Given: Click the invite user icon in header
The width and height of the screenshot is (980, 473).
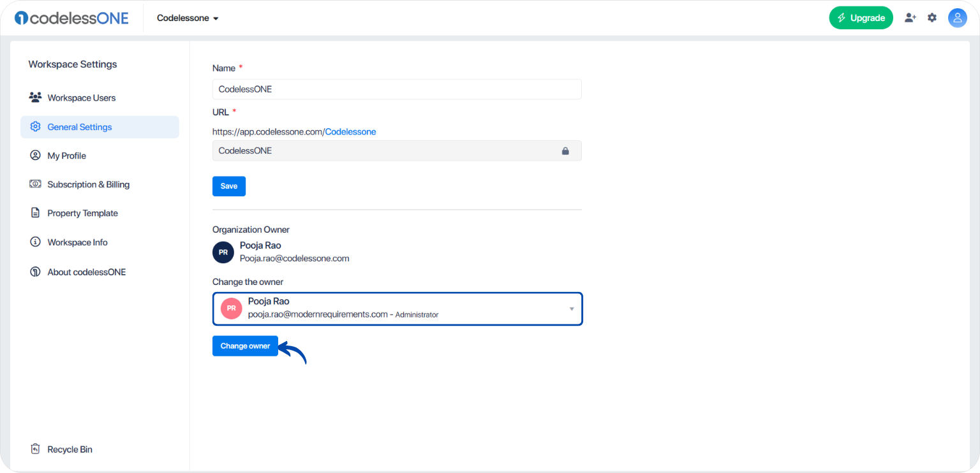Looking at the screenshot, I should 910,18.
